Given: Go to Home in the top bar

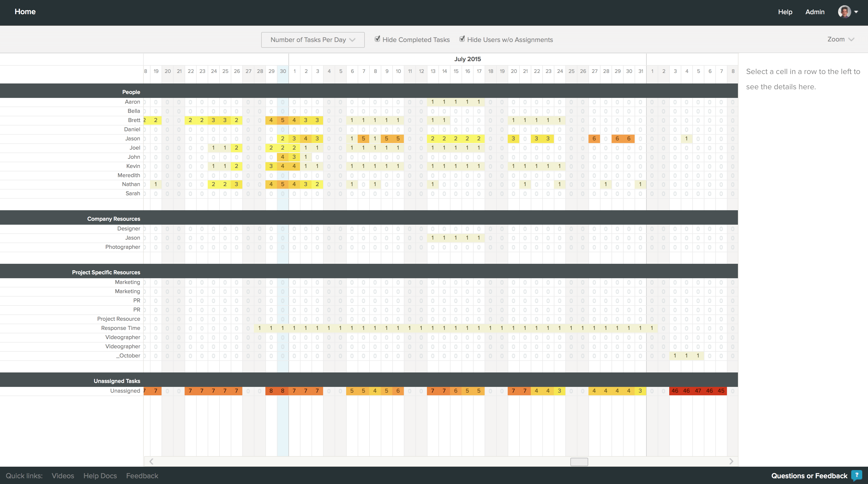Looking at the screenshot, I should (25, 12).
